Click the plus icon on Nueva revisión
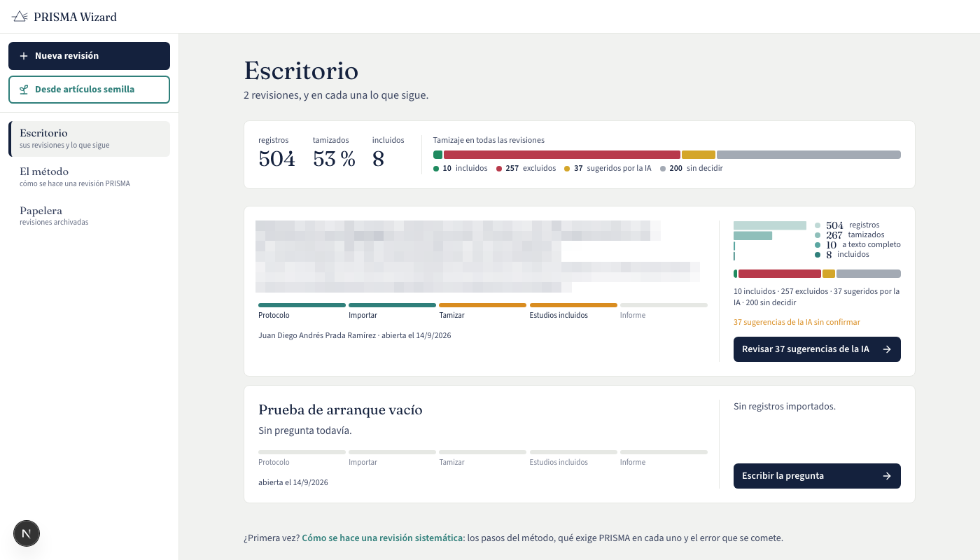 24,56
